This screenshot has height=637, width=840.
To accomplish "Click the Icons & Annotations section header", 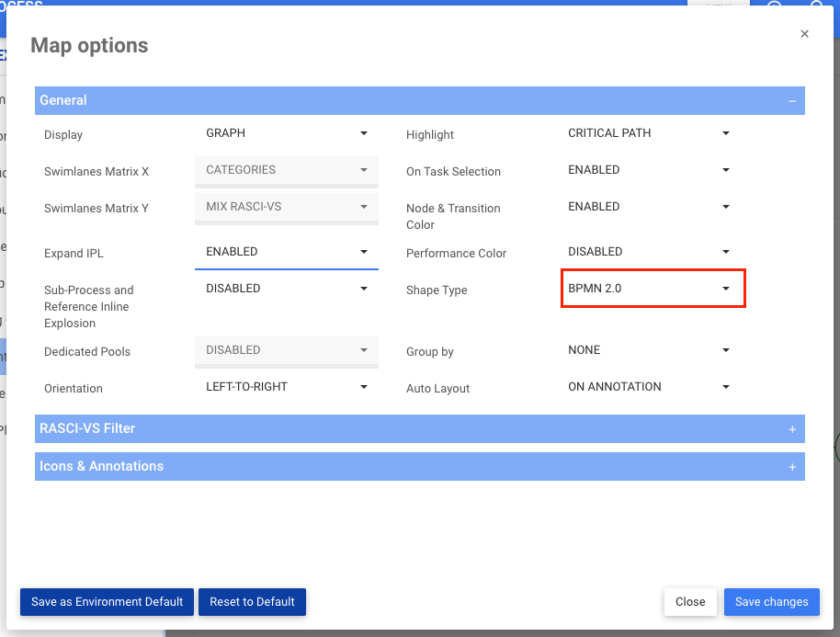I will coord(419,466).
